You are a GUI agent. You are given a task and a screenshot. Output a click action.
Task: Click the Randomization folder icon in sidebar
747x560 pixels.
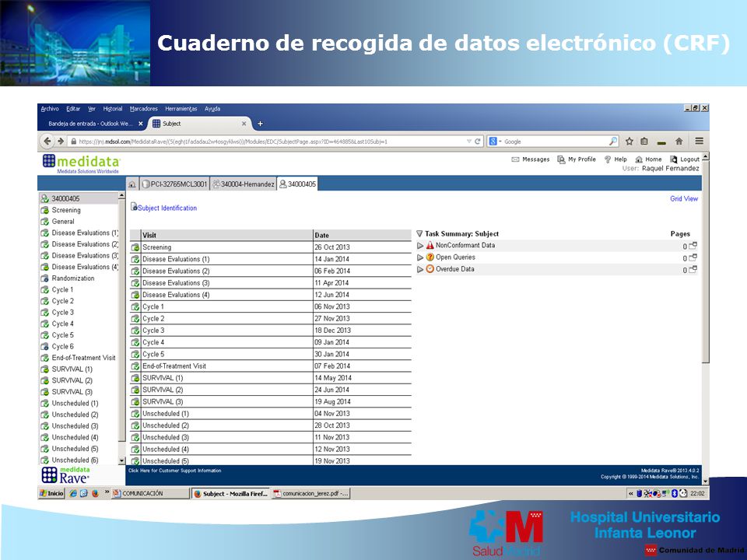pyautogui.click(x=45, y=278)
